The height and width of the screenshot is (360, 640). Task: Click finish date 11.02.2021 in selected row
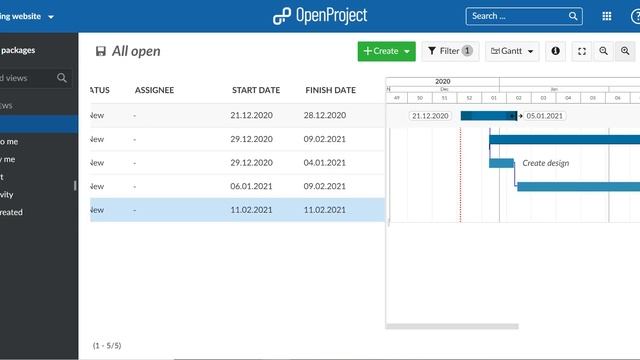(324, 210)
